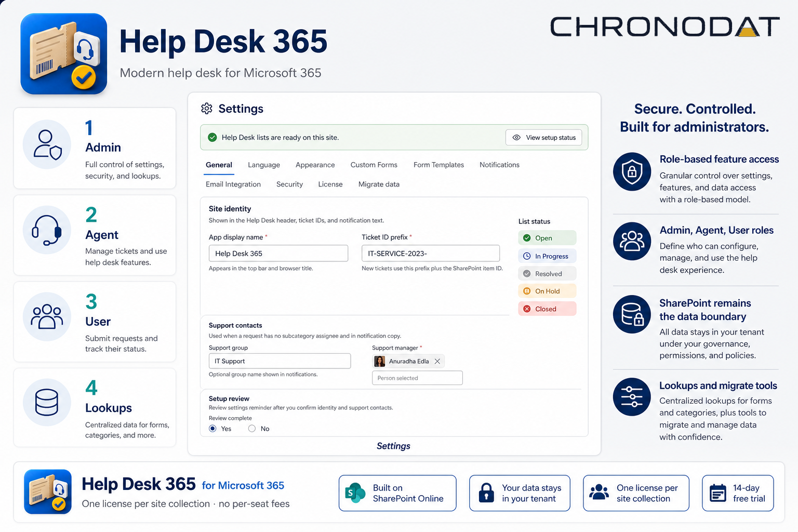Click the Agent headset icon
This screenshot has width=798, height=532.
pos(47,230)
